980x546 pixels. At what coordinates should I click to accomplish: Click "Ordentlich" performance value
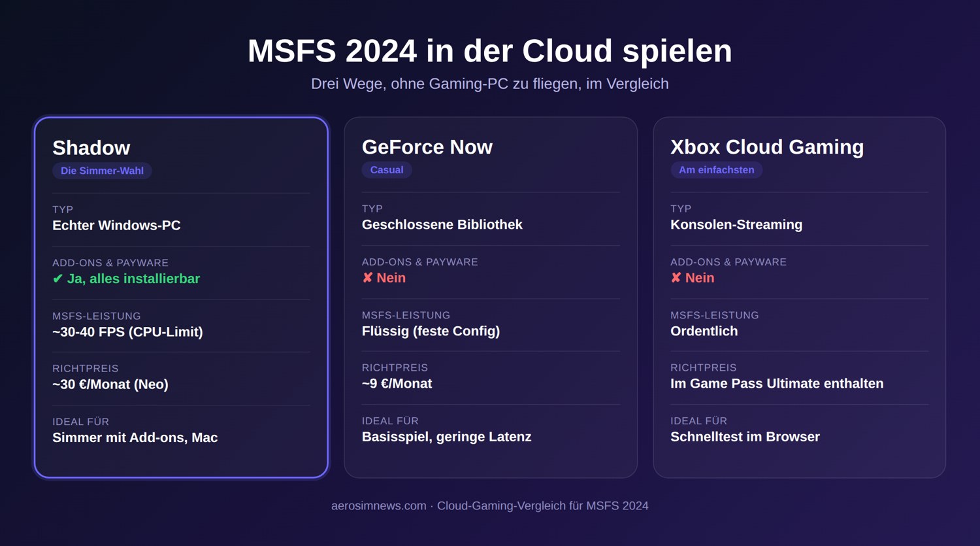(x=704, y=332)
